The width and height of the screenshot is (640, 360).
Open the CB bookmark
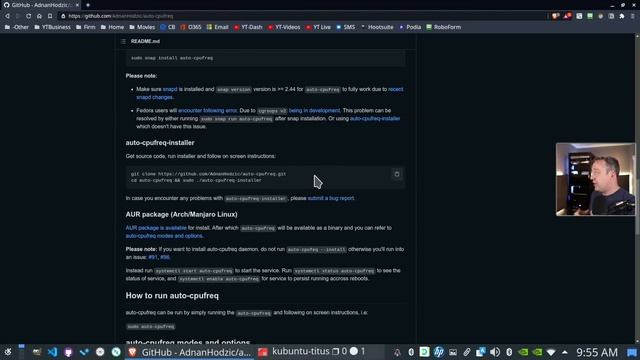click(168, 27)
